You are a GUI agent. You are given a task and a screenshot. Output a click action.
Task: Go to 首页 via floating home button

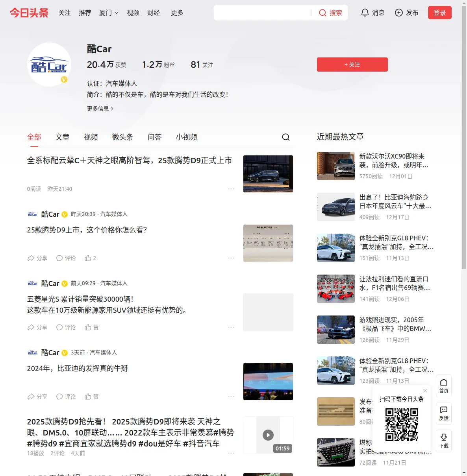point(444,386)
